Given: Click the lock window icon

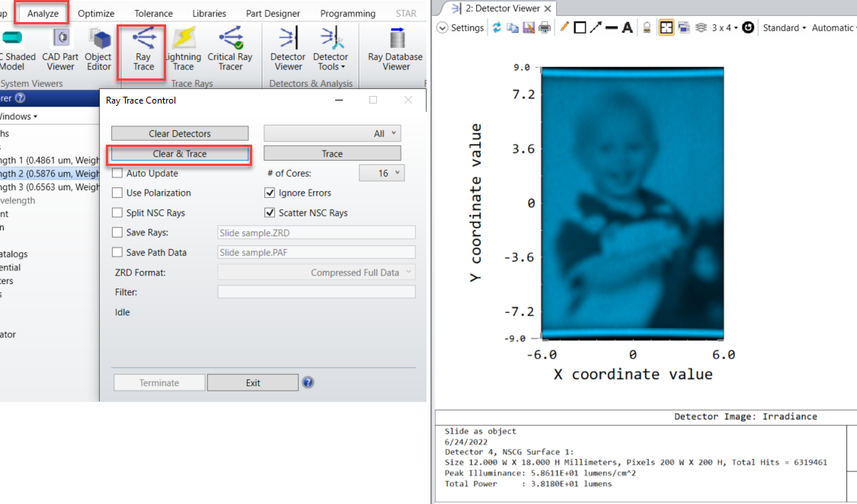Looking at the screenshot, I should click(x=647, y=27).
